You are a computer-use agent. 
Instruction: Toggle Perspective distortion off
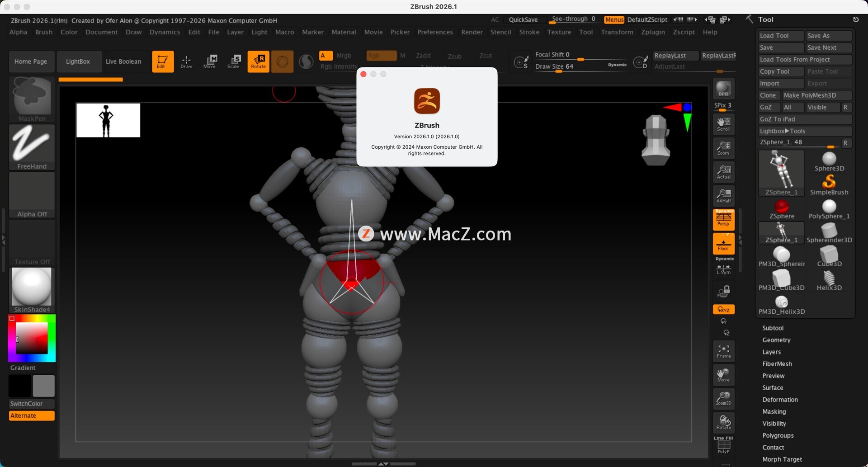(x=723, y=220)
